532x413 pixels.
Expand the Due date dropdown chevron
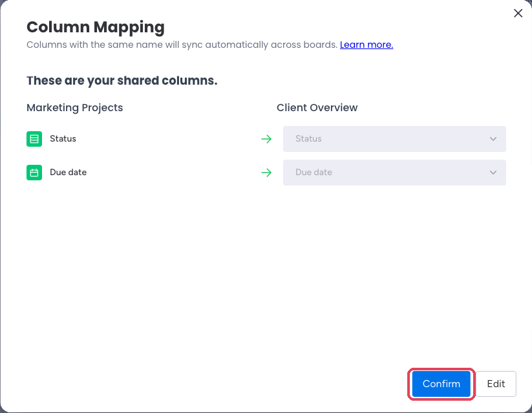[x=493, y=173]
